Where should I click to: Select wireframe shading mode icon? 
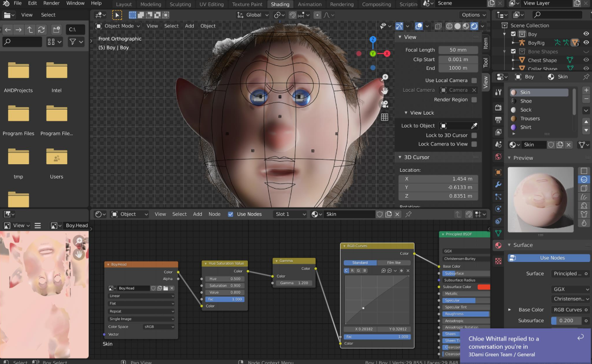(449, 26)
